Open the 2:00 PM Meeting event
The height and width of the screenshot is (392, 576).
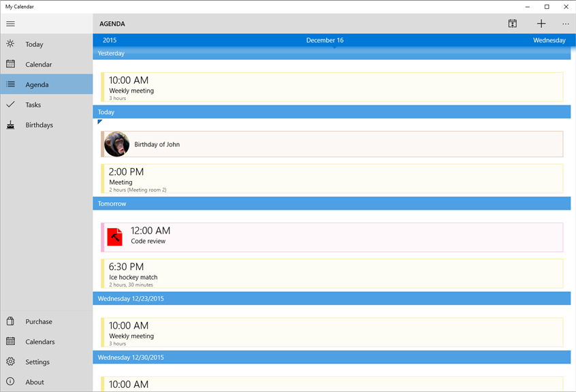332,178
